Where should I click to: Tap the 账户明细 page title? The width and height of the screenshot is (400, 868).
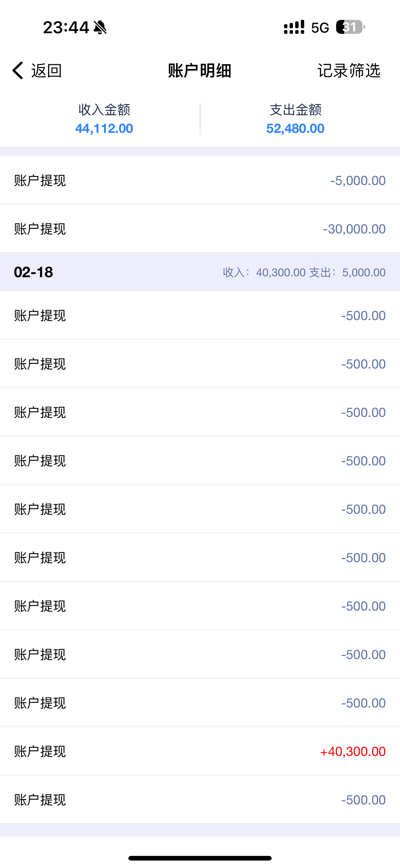tap(200, 71)
